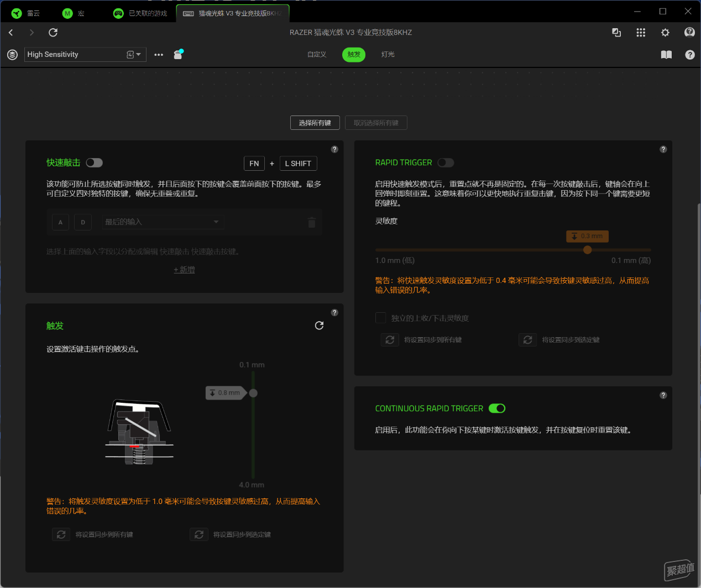Screen dimensions: 701x588
Task: Go back using the left arrow icon
Action: [x=11, y=33]
